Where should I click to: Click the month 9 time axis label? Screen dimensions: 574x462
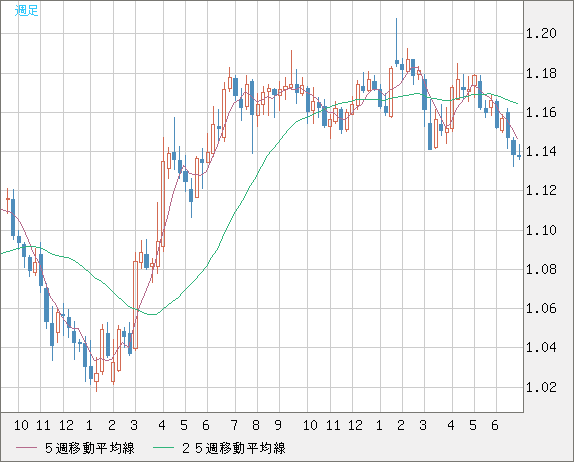[278, 425]
